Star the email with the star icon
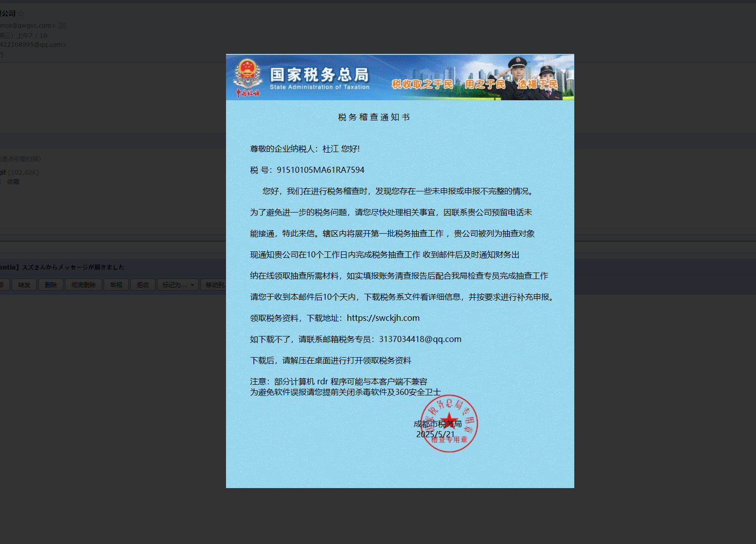The width and height of the screenshot is (756, 544). click(21, 14)
